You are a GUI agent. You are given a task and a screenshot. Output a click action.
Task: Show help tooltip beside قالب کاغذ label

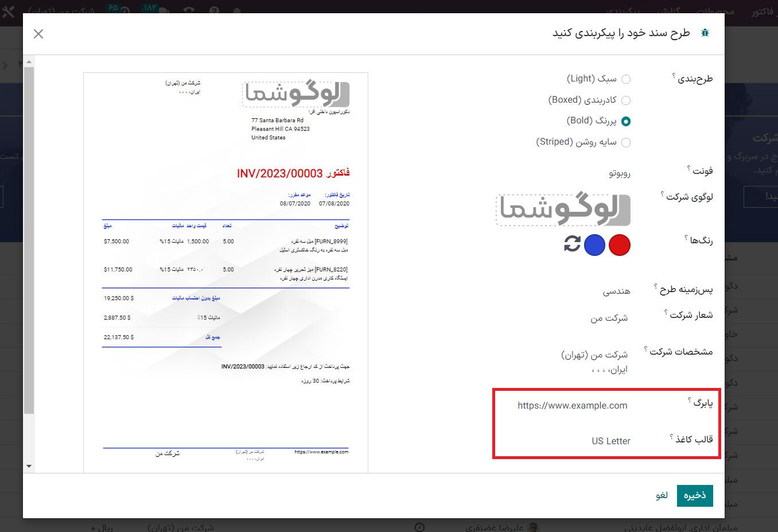coord(671,436)
